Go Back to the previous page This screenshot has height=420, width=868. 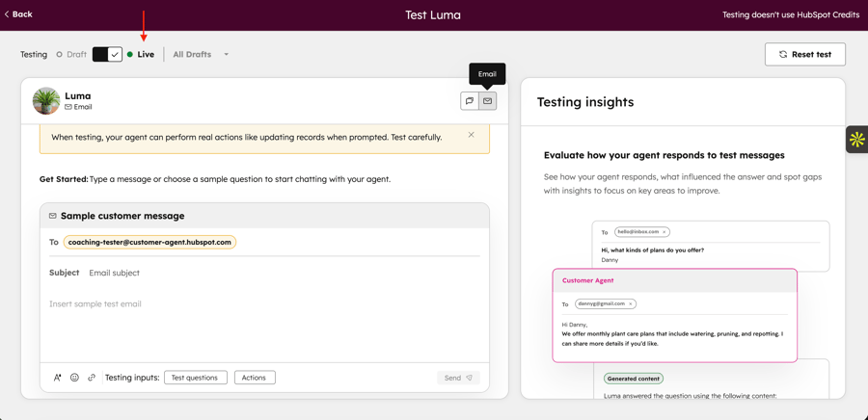(x=18, y=14)
